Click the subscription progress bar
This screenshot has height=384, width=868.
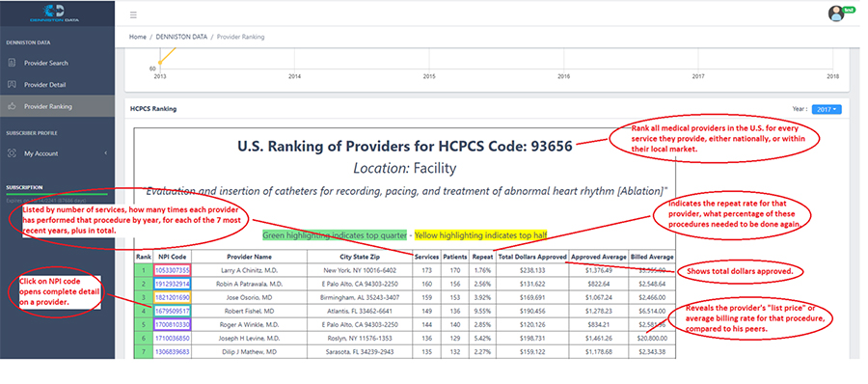click(57, 195)
